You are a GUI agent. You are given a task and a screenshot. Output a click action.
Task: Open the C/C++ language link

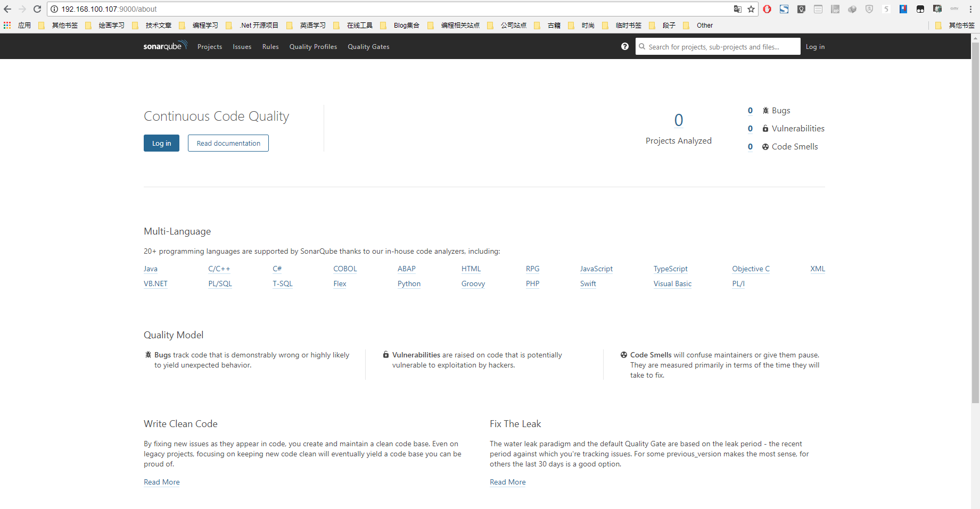pyautogui.click(x=219, y=269)
